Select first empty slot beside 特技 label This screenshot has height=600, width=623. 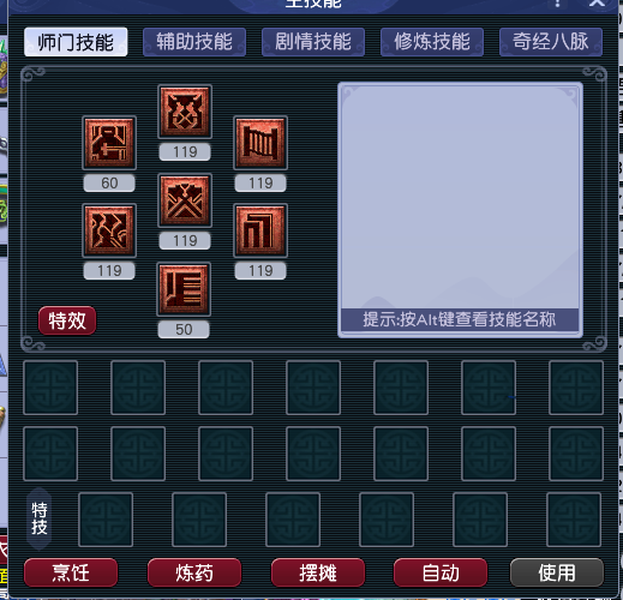tap(106, 520)
